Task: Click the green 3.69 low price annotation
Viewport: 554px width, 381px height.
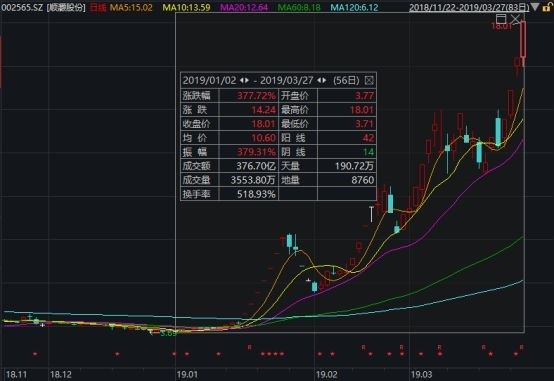Action: pyautogui.click(x=168, y=333)
